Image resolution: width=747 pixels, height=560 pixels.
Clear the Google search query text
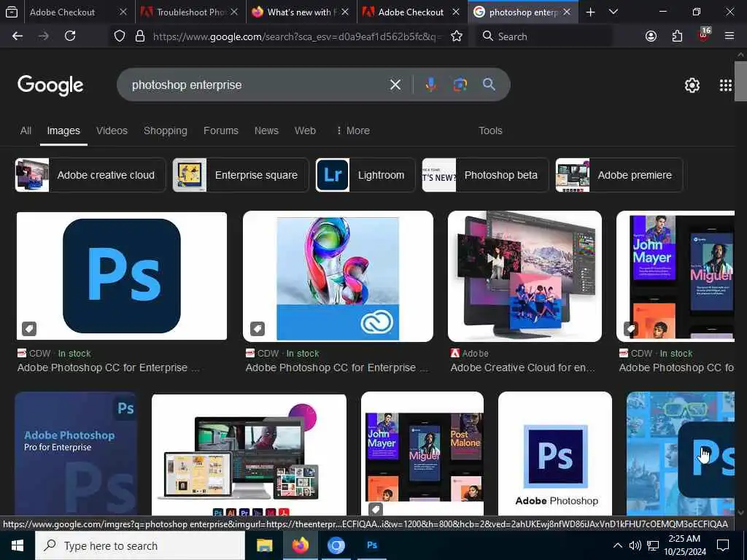[395, 85]
